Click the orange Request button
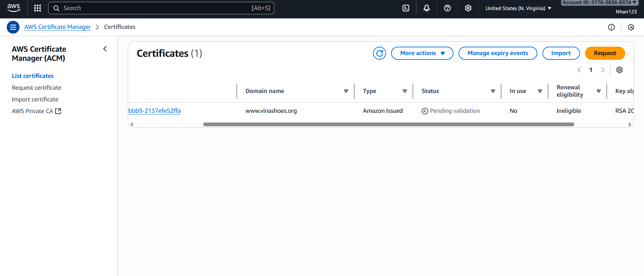The width and height of the screenshot is (644, 276). [x=605, y=53]
